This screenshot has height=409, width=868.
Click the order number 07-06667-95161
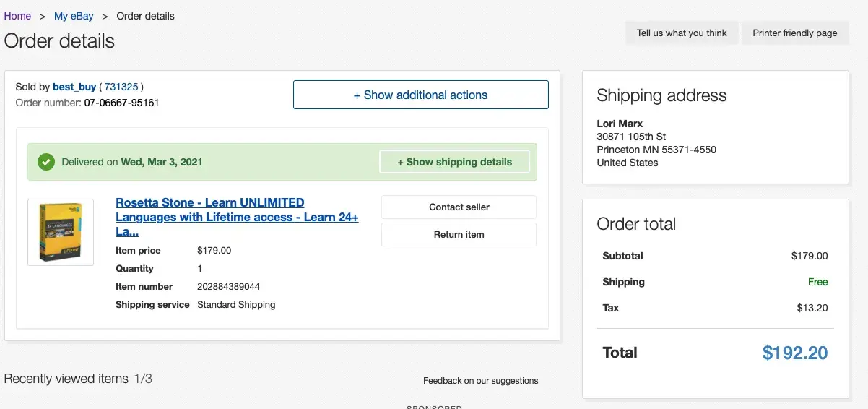pos(121,103)
